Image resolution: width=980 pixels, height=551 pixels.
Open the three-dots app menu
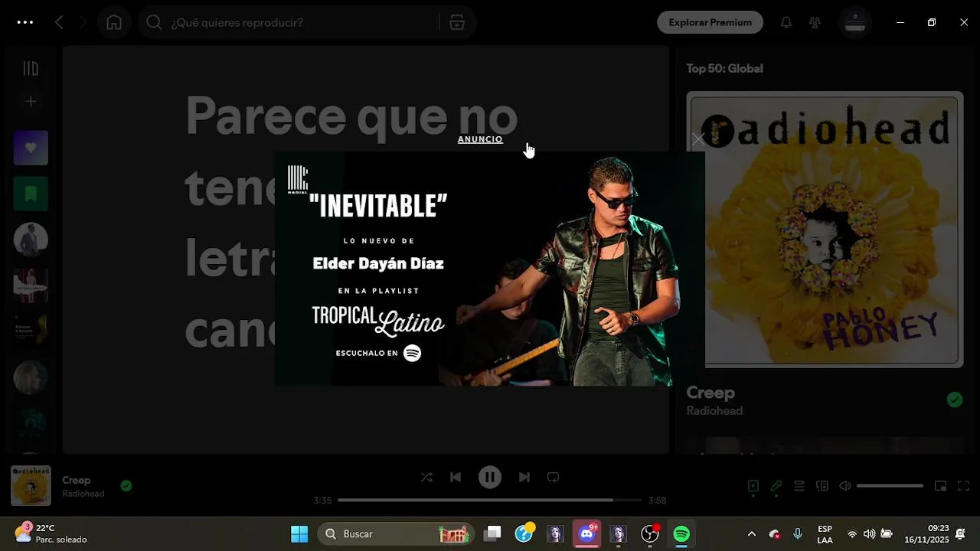click(x=25, y=22)
